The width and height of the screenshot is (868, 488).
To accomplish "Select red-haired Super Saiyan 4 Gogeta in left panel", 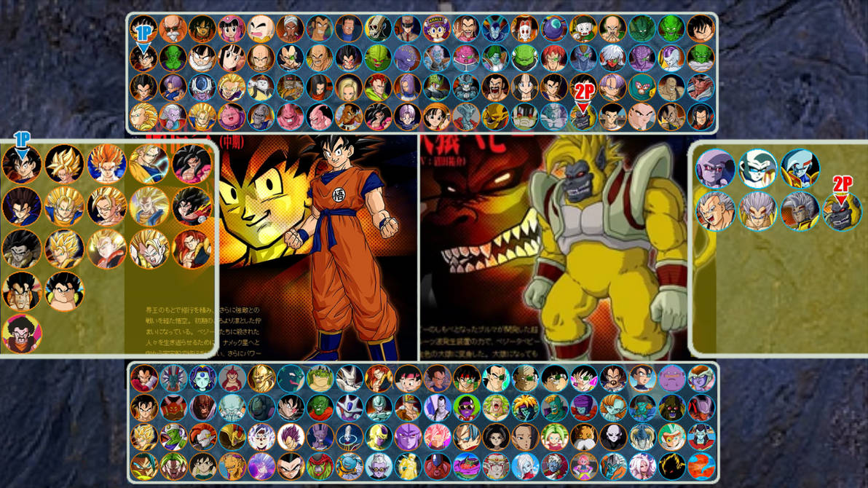I will tap(192, 248).
